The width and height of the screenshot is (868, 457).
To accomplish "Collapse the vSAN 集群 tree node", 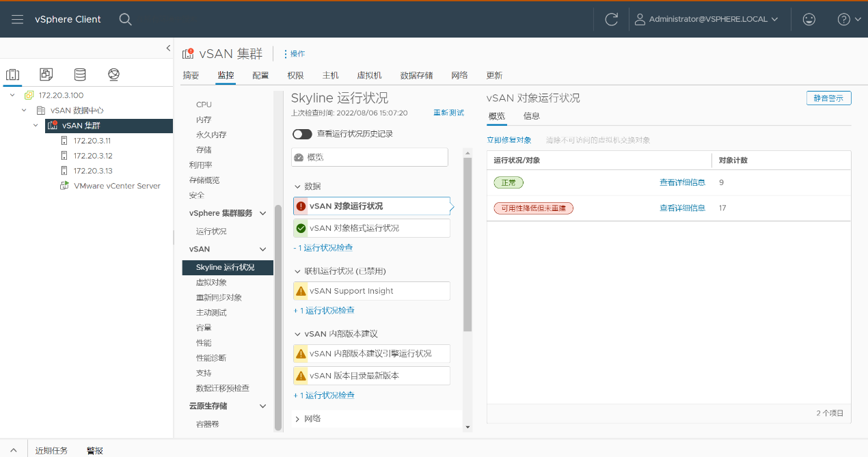I will pos(36,125).
